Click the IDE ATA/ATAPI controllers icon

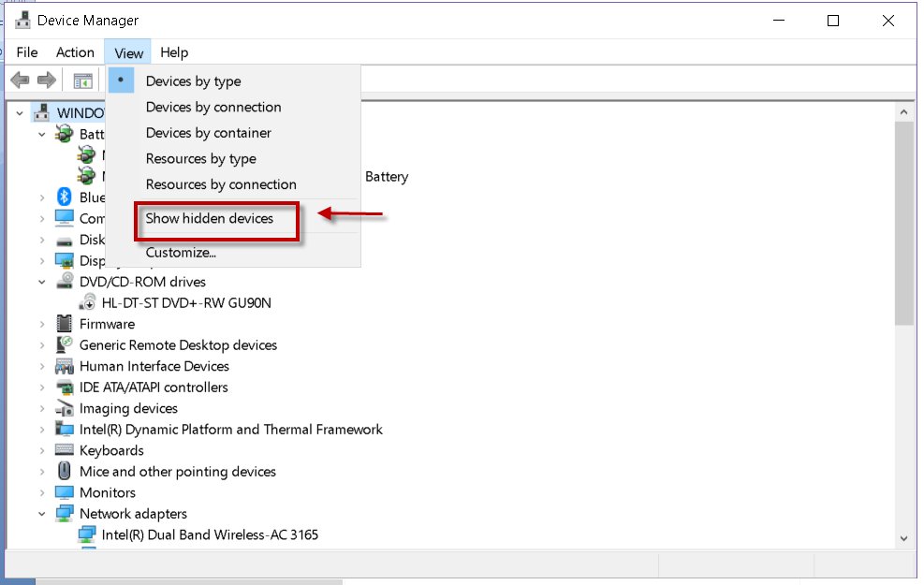65,388
